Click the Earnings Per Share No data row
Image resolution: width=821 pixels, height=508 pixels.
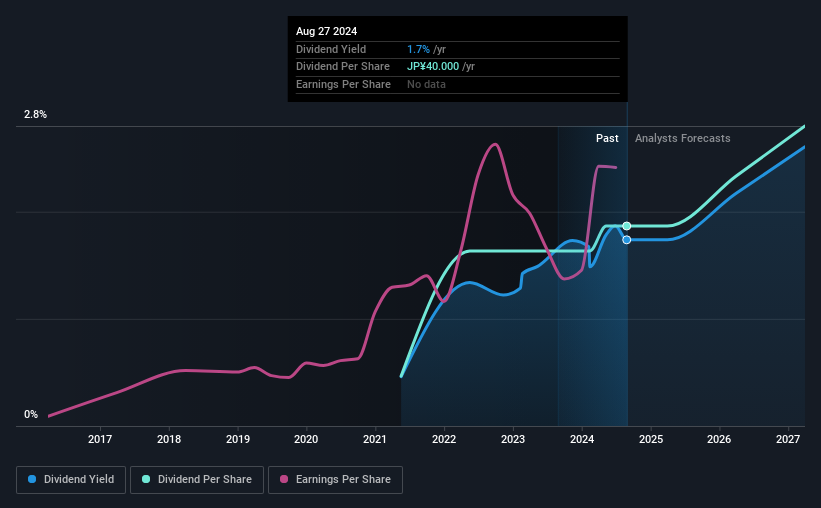[427, 84]
